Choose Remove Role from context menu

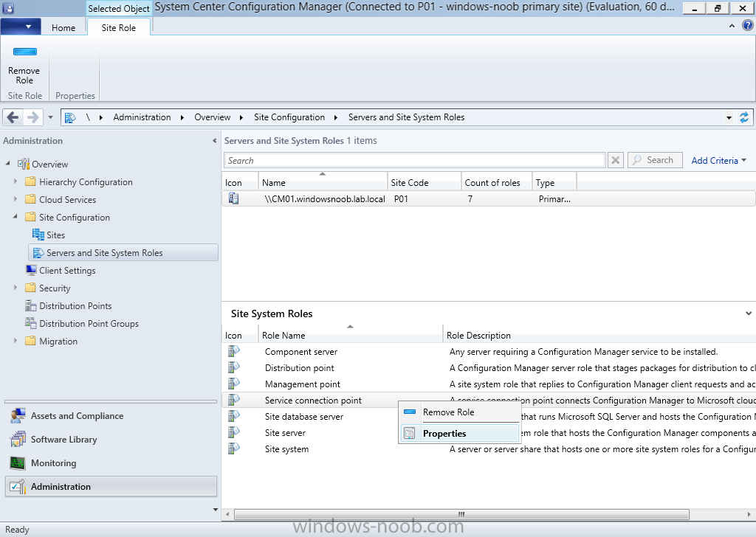[x=459, y=412]
